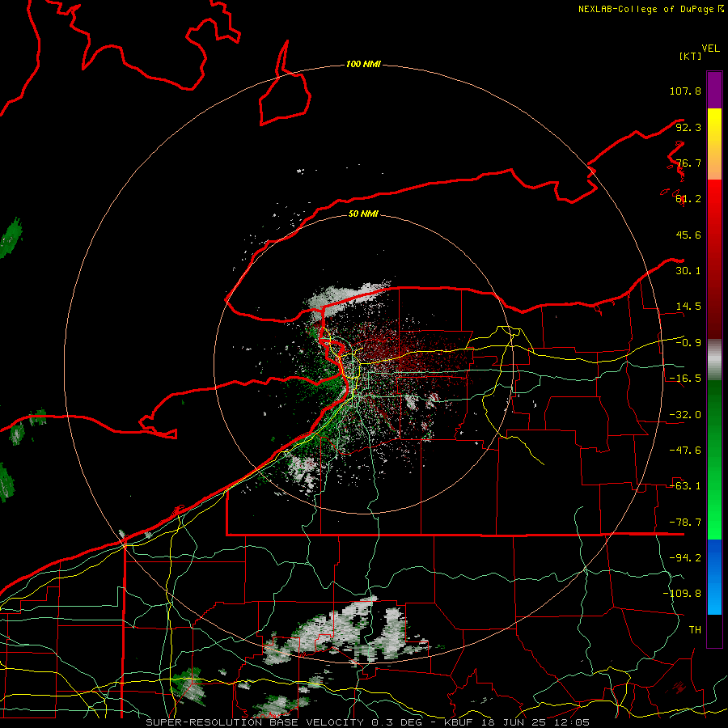Click the VEL legend title

710,49
